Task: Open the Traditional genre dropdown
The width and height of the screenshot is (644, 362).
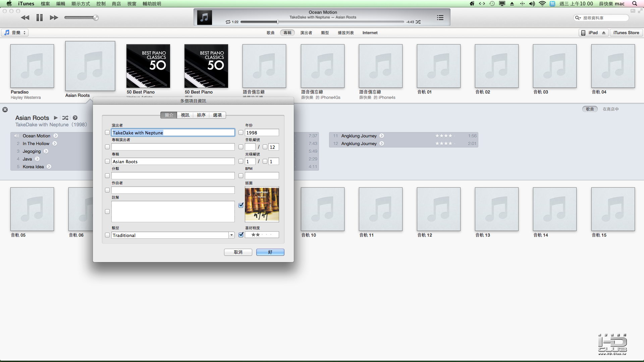Action: (x=231, y=235)
